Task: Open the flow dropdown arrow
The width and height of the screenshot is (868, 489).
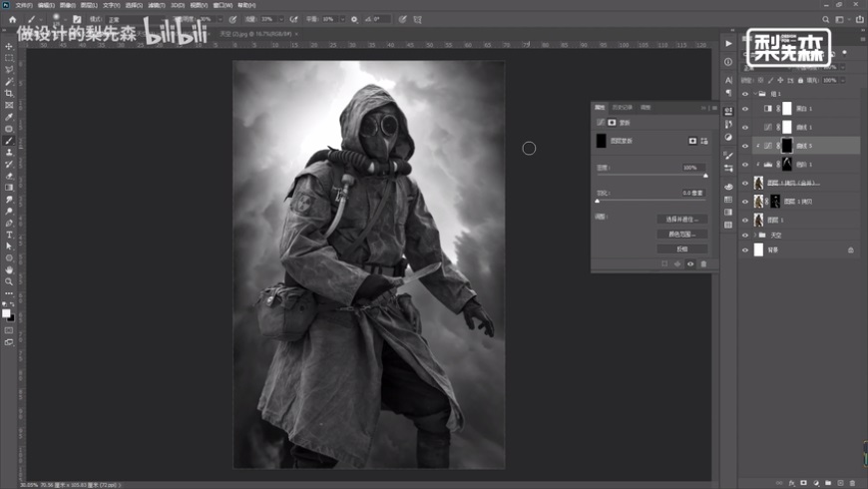Action: [280, 19]
